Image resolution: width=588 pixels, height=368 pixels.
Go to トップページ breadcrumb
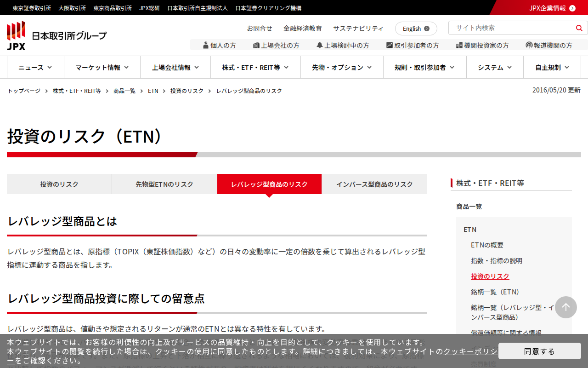coord(24,91)
